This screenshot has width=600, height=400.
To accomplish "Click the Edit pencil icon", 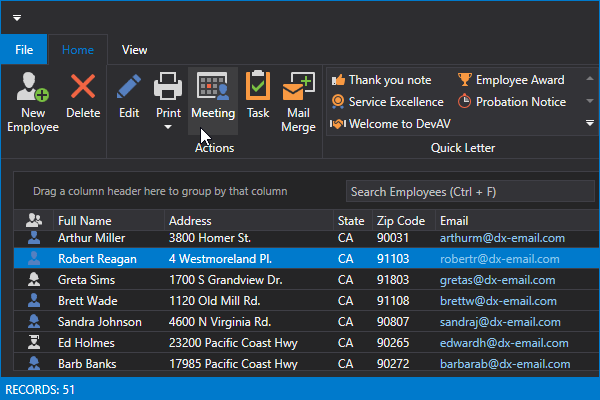I will coord(128,87).
